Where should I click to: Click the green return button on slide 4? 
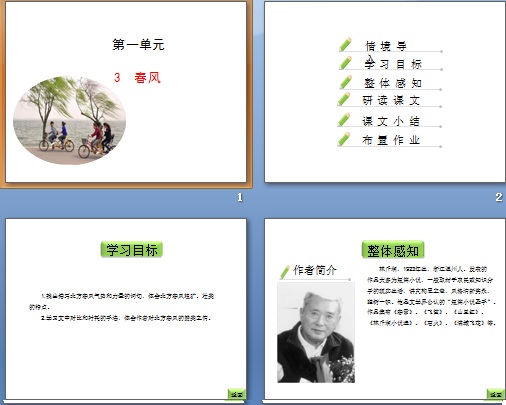pos(495,394)
